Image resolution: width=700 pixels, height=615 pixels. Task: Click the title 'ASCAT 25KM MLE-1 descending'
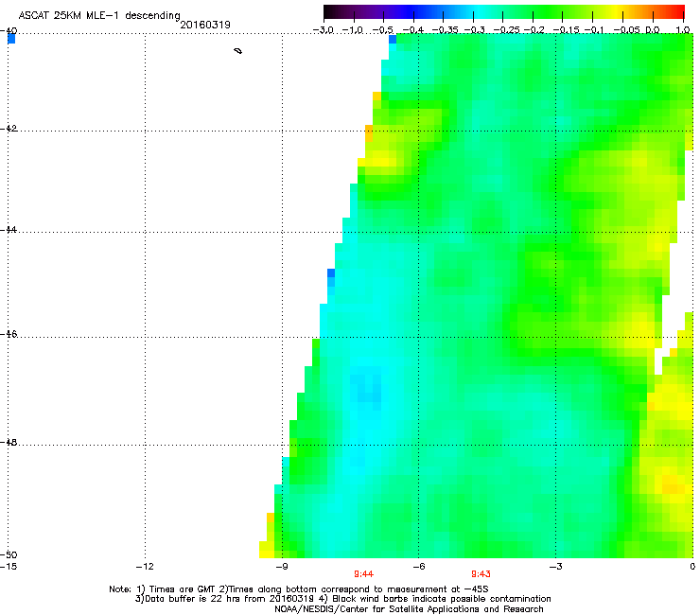99,16
